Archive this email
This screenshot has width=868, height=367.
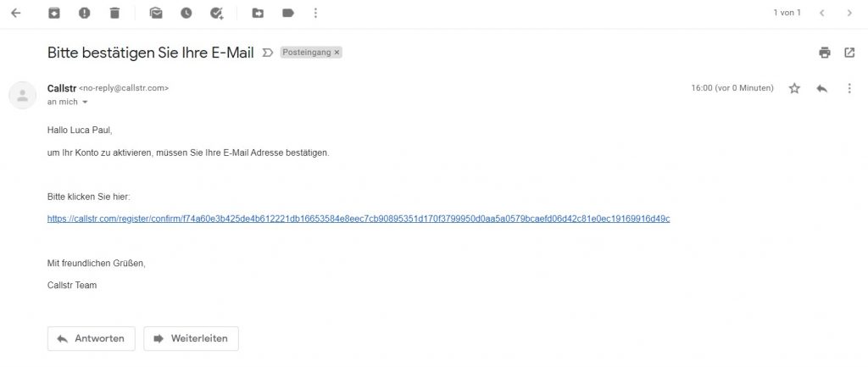pos(54,13)
